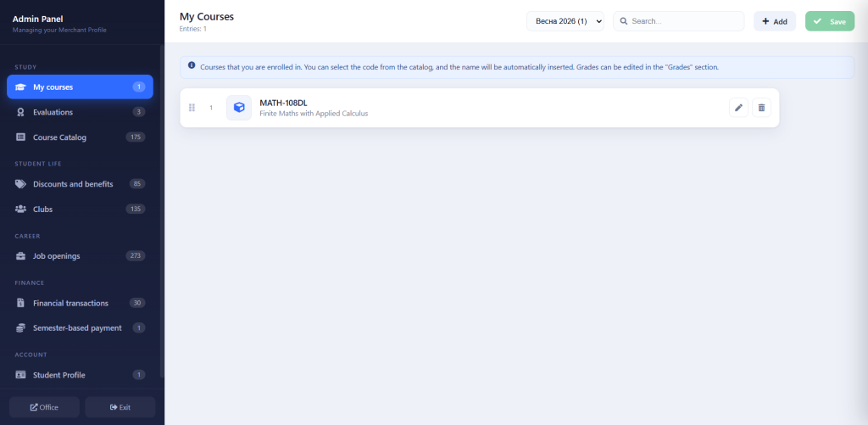Open Semester-based payment section
Screen dimensions: 868x425
point(80,328)
